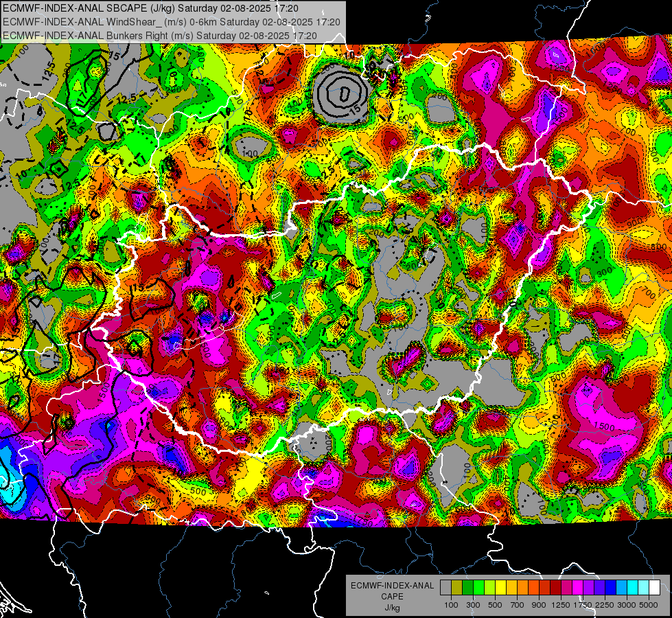Select the bright cyan legend swatch
This screenshot has width=672, height=618.
(633, 588)
